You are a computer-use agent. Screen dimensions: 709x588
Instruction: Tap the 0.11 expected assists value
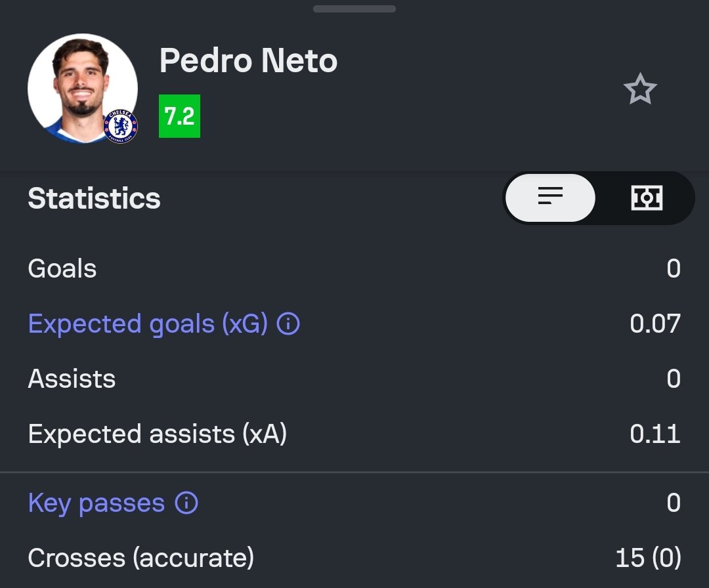click(655, 434)
